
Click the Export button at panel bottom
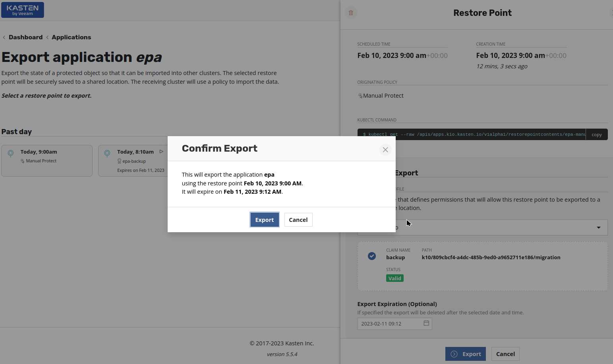[466, 354]
